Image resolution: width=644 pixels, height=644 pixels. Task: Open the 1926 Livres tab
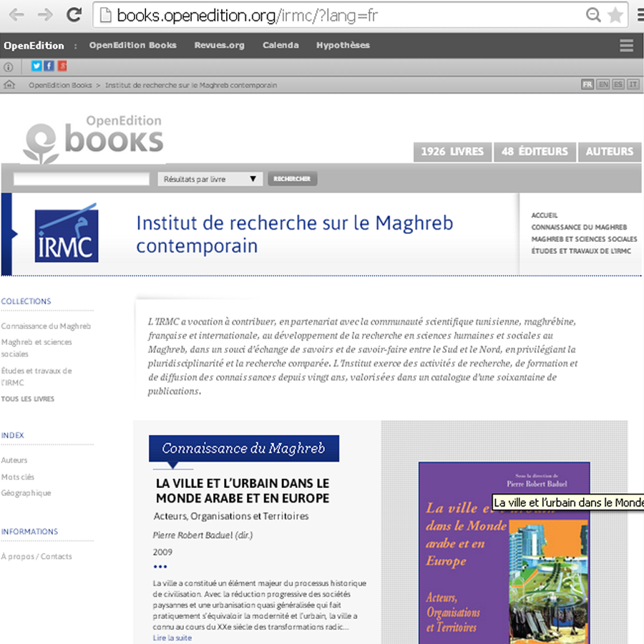tap(453, 152)
